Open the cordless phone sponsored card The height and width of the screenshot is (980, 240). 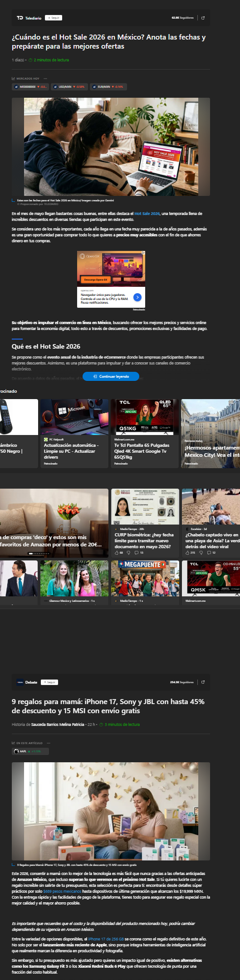[19, 433]
